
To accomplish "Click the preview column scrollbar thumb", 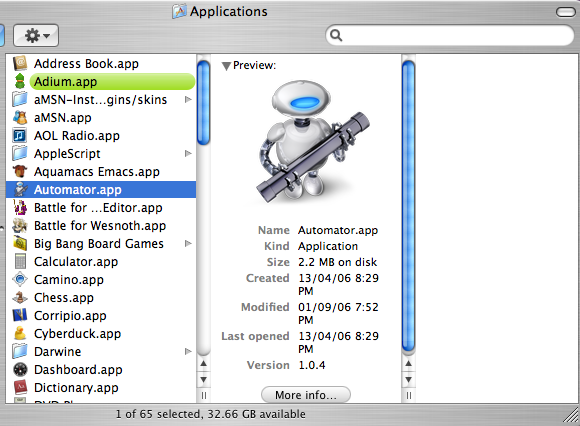I will tap(408, 206).
